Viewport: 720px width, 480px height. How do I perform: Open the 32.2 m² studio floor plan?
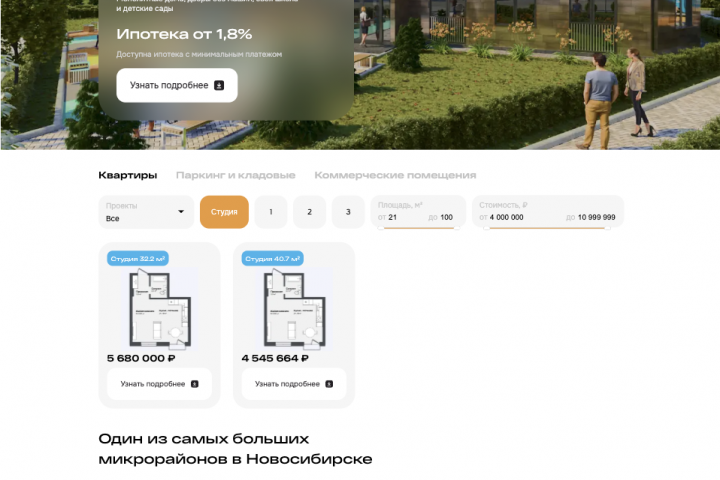159,309
